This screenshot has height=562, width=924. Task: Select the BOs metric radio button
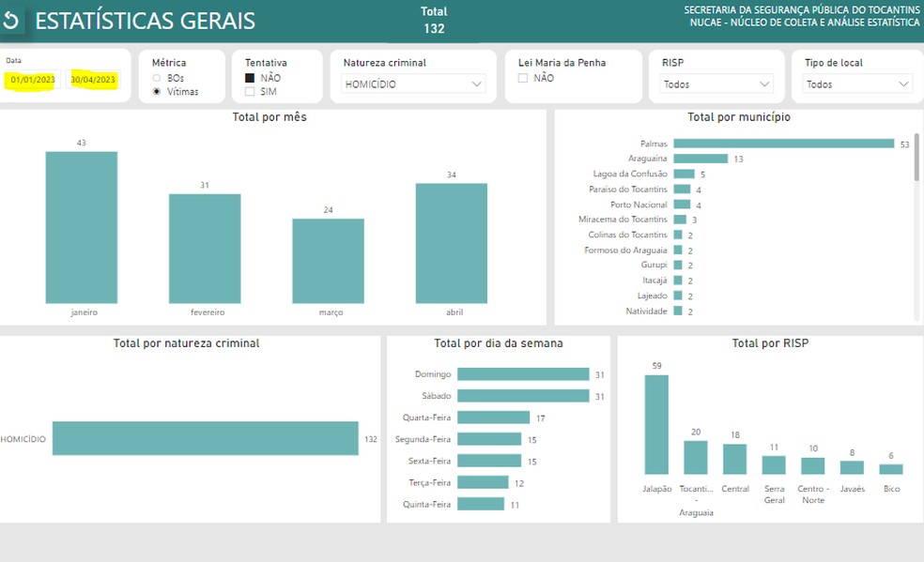point(157,78)
